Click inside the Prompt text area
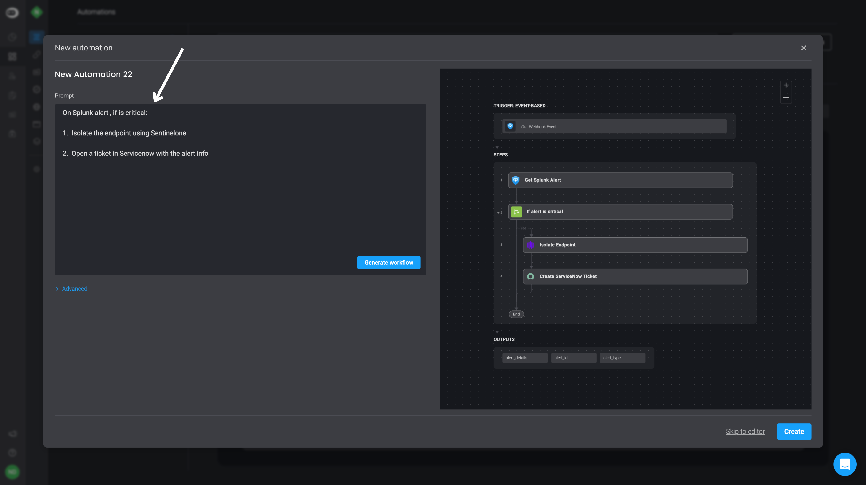 click(x=241, y=177)
